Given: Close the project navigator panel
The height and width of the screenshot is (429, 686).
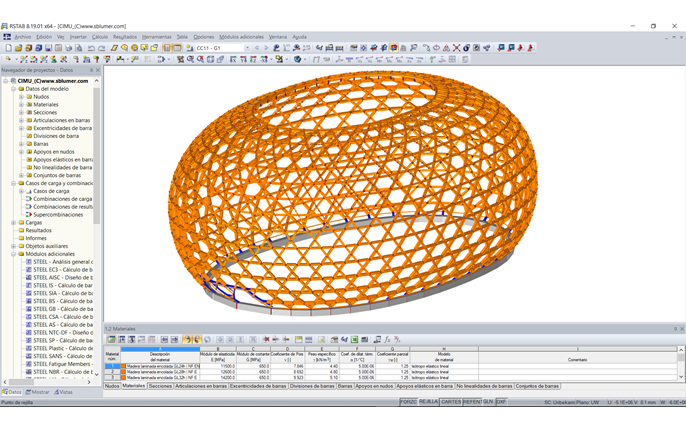Looking at the screenshot, I should pyautogui.click(x=98, y=70).
